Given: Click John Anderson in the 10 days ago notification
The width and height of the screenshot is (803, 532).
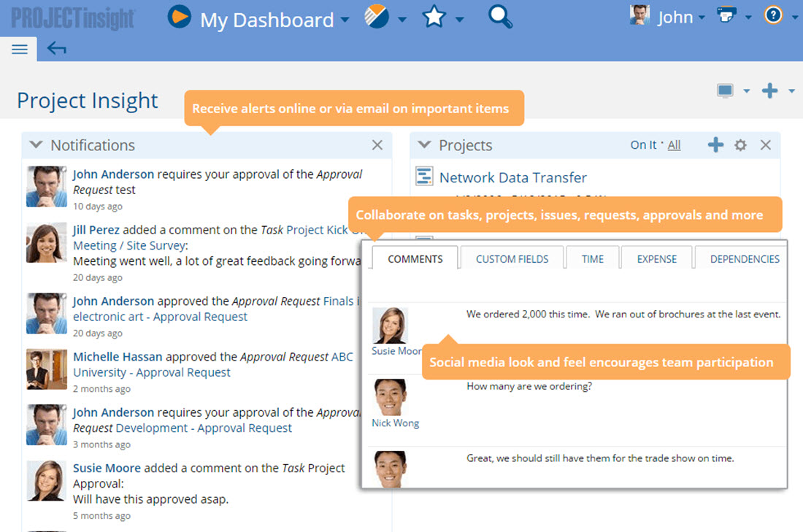Looking at the screenshot, I should (x=113, y=174).
